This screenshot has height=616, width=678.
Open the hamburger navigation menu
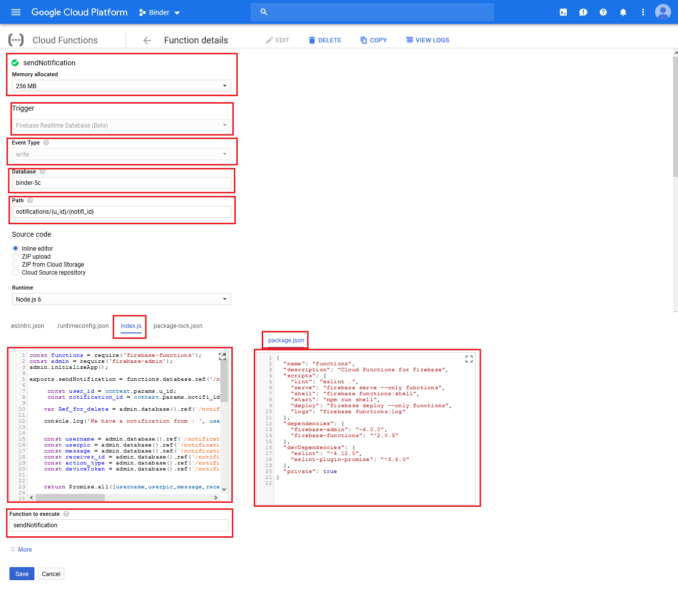(x=16, y=12)
